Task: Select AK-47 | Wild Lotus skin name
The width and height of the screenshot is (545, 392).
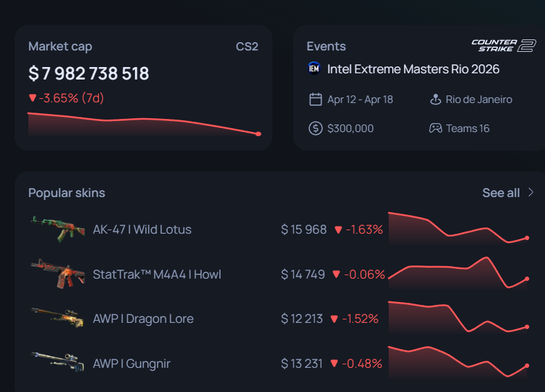Action: pyautogui.click(x=142, y=230)
